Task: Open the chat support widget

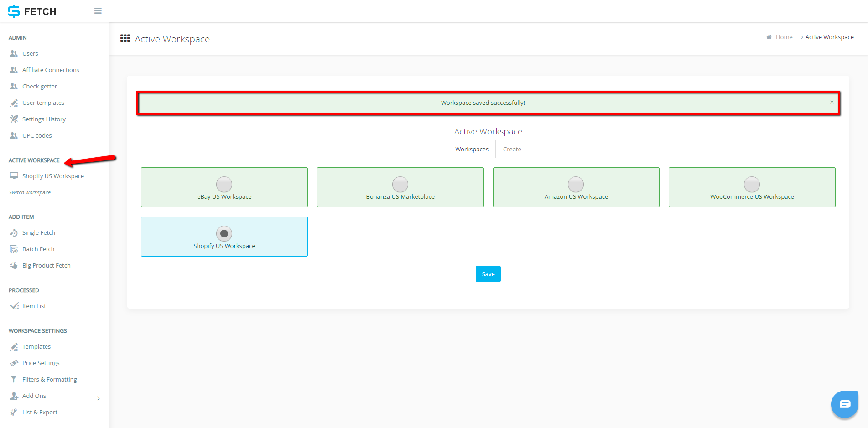Action: (845, 404)
